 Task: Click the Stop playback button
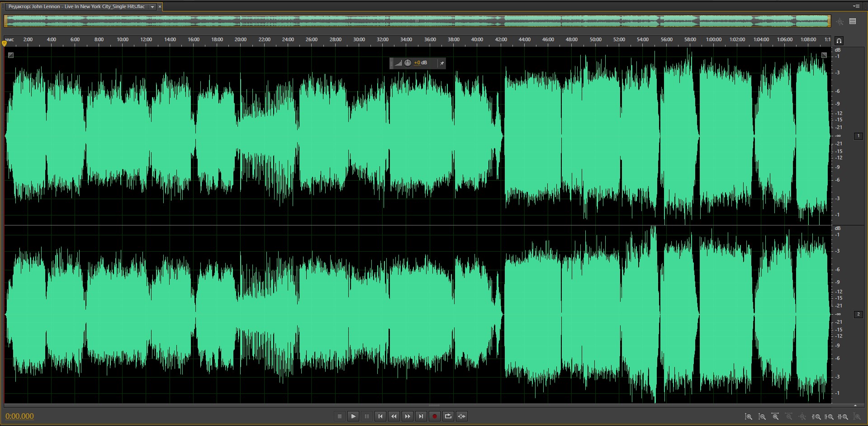[340, 416]
